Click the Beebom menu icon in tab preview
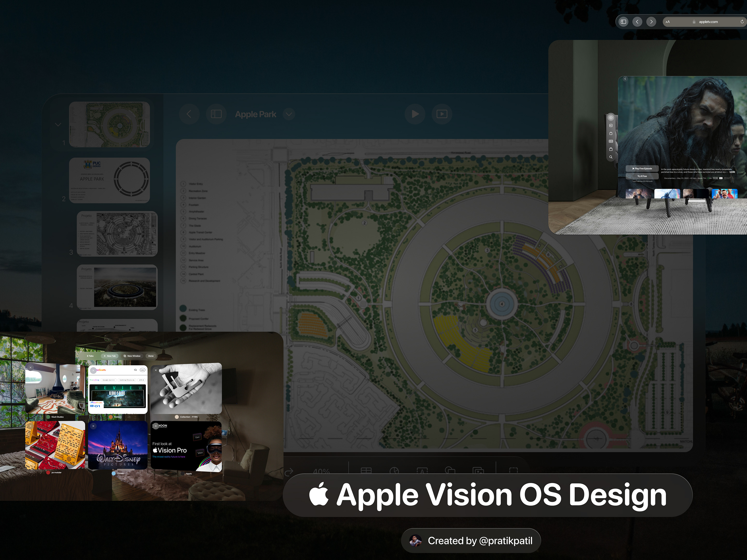The width and height of the screenshot is (747, 560). [x=142, y=370]
